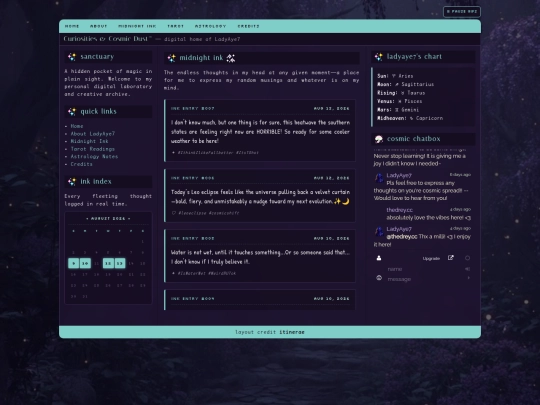Click the Aug 12, 2026 entry date
The width and height of the screenshot is (540, 405).
coord(331,178)
